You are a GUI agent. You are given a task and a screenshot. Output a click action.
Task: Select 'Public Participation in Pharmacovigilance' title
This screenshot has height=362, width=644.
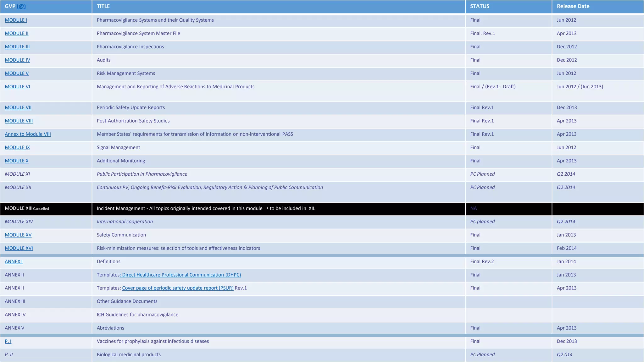142,174
